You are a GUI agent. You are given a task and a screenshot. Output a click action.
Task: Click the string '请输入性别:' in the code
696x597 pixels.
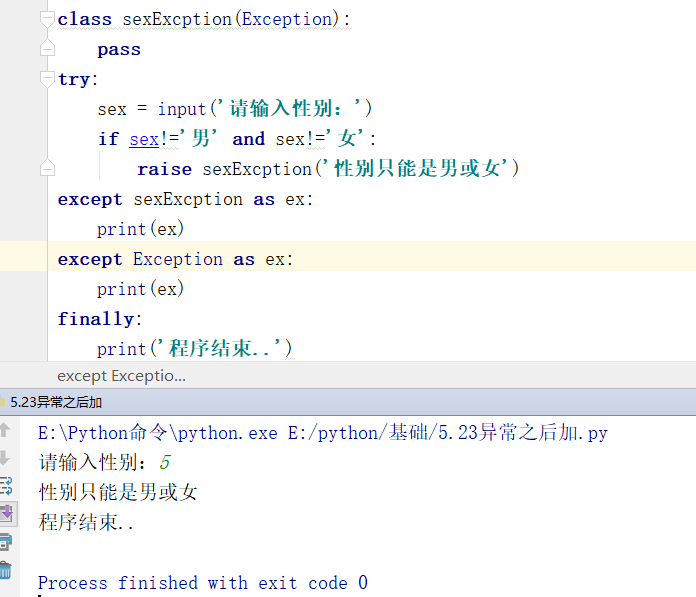coord(291,108)
